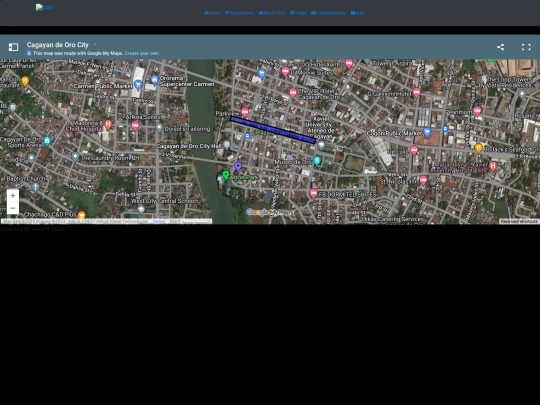Select The Laundry Room pin
This screenshot has width=540, height=405.
tap(75, 157)
